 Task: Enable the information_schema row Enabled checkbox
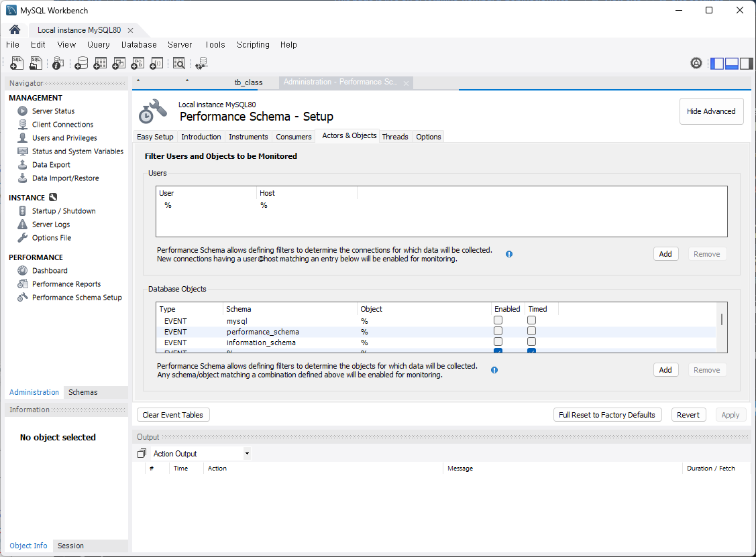pos(498,342)
